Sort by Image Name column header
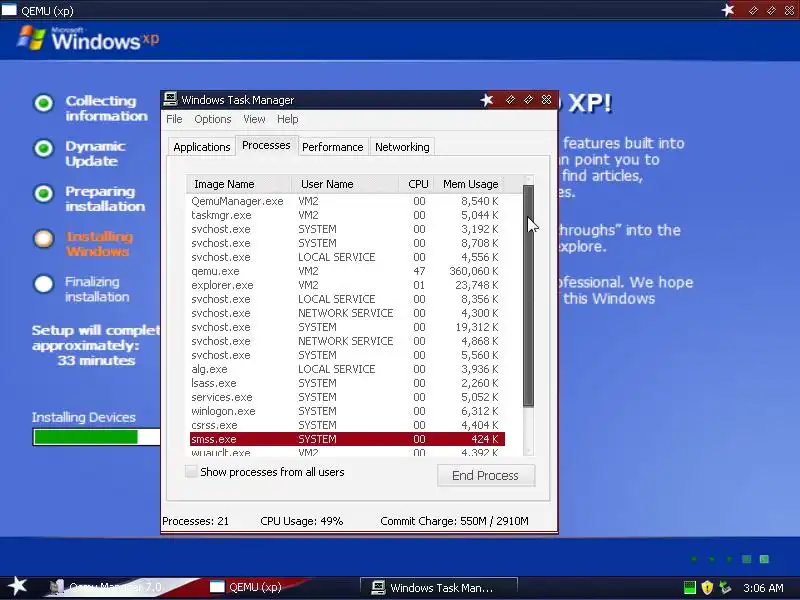Screen dimensions: 800x600 [x=239, y=184]
